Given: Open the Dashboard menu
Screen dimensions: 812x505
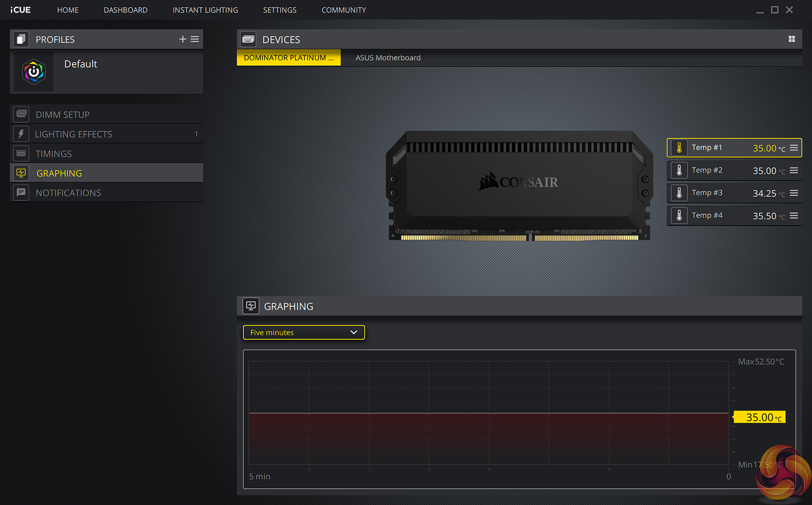Looking at the screenshot, I should [x=125, y=10].
